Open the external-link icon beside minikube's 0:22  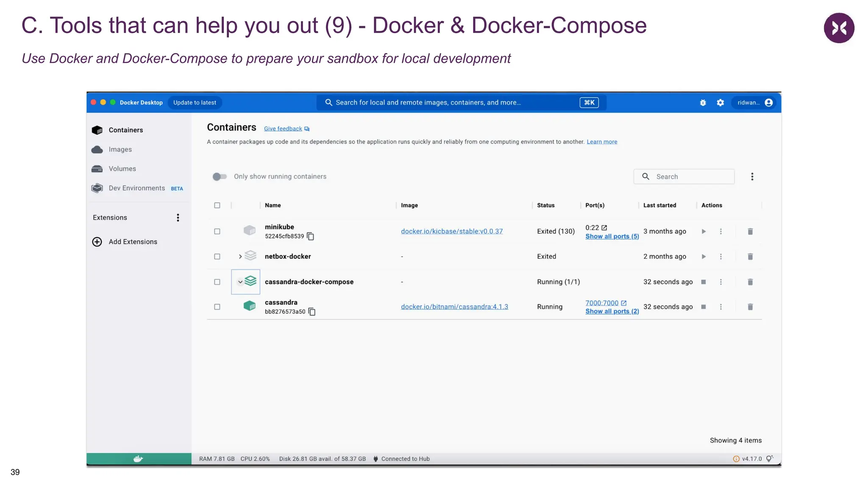point(604,228)
